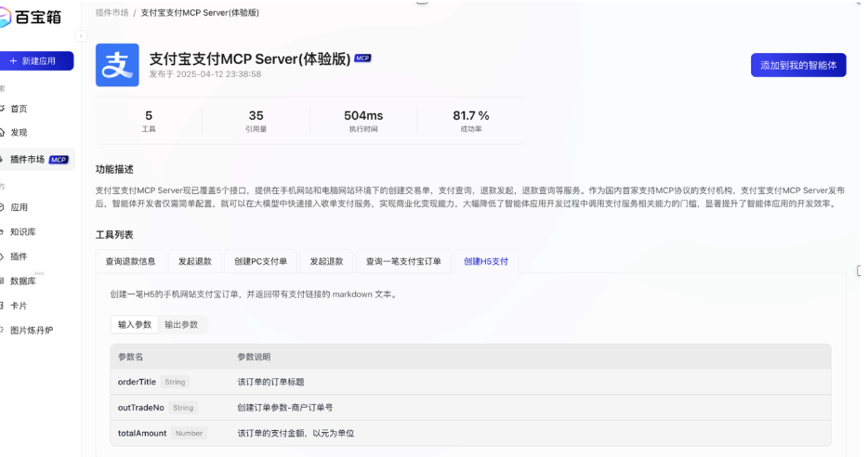868x457 pixels.
Task: Open 首页 in the sidebar
Action: (x=19, y=109)
